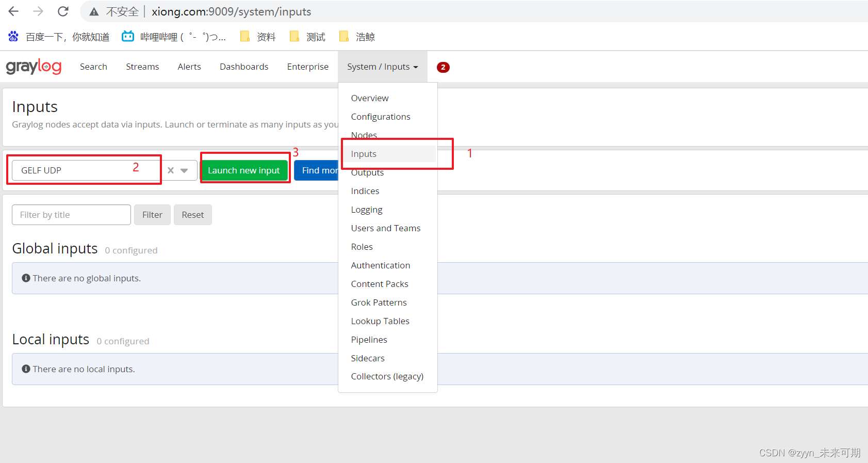Click the address bar URL
The width and height of the screenshot is (868, 463).
click(x=231, y=11)
